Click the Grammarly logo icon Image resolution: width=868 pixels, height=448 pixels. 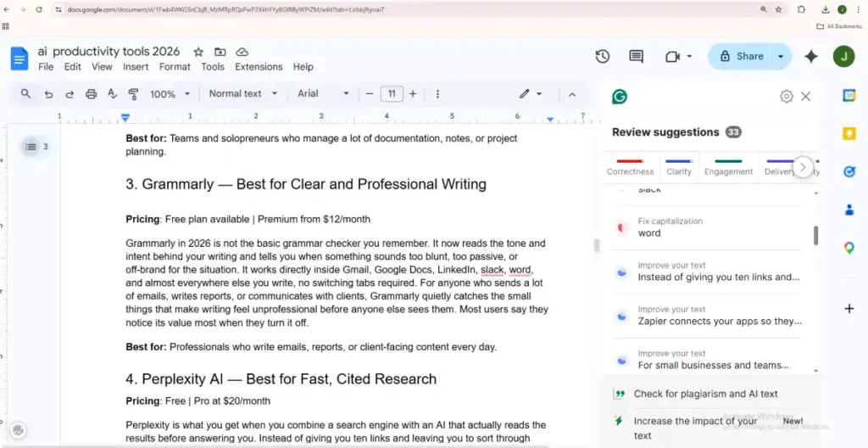pos(620,97)
